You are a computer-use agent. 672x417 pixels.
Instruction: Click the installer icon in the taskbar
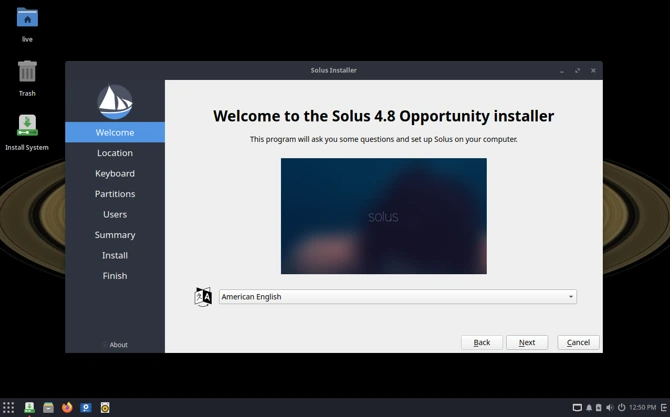pyautogui.click(x=29, y=407)
